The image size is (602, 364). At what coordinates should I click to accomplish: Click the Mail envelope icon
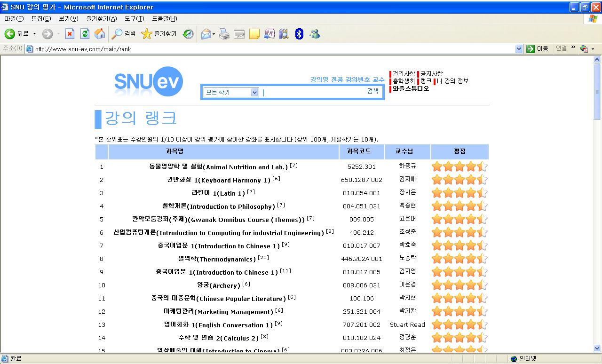coord(206,34)
